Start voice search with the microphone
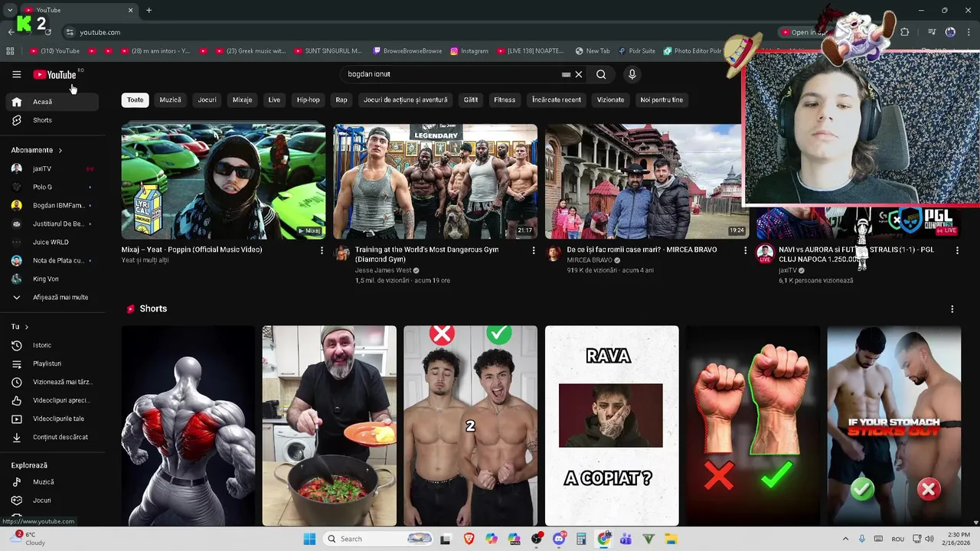This screenshot has width=980, height=551. (632, 74)
